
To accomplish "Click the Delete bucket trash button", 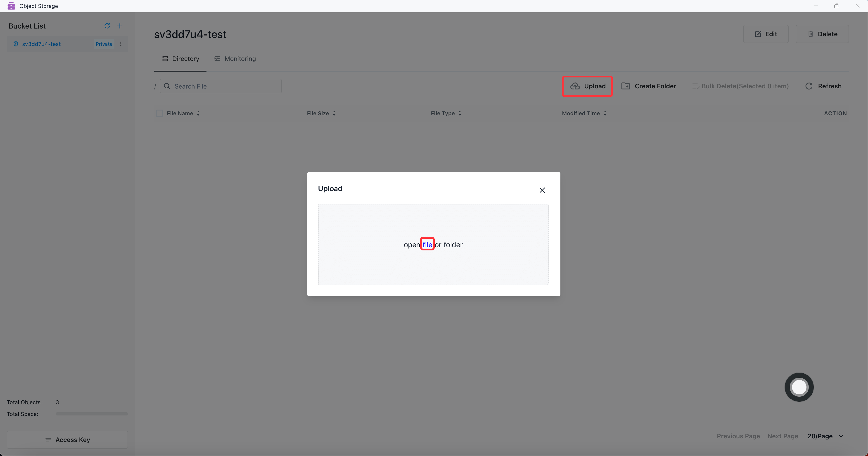I will [x=822, y=34].
